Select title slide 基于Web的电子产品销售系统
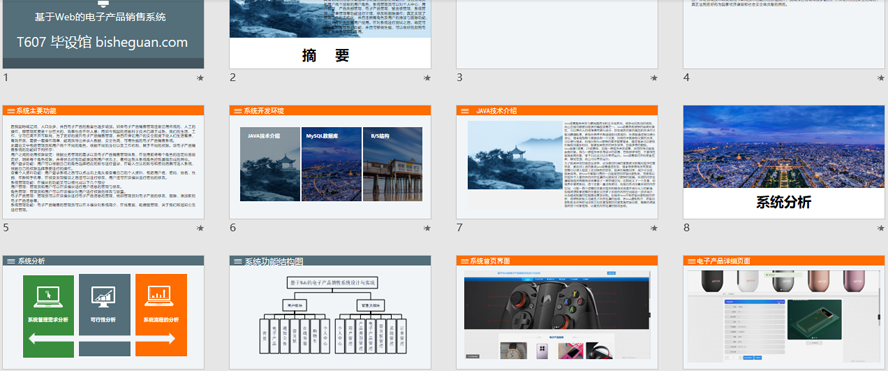Viewport: 888px width, 371px height. point(103,34)
